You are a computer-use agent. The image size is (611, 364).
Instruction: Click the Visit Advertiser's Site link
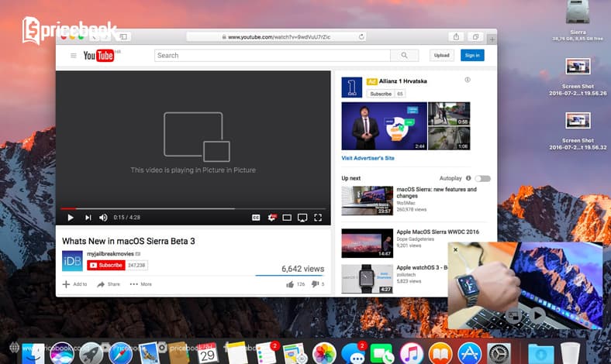pos(368,158)
